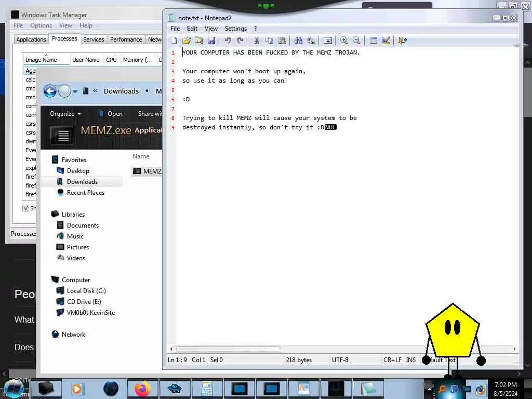Viewport: 532px width, 399px height.
Task: Zoom in on the text in Notepad2
Action: (x=344, y=41)
